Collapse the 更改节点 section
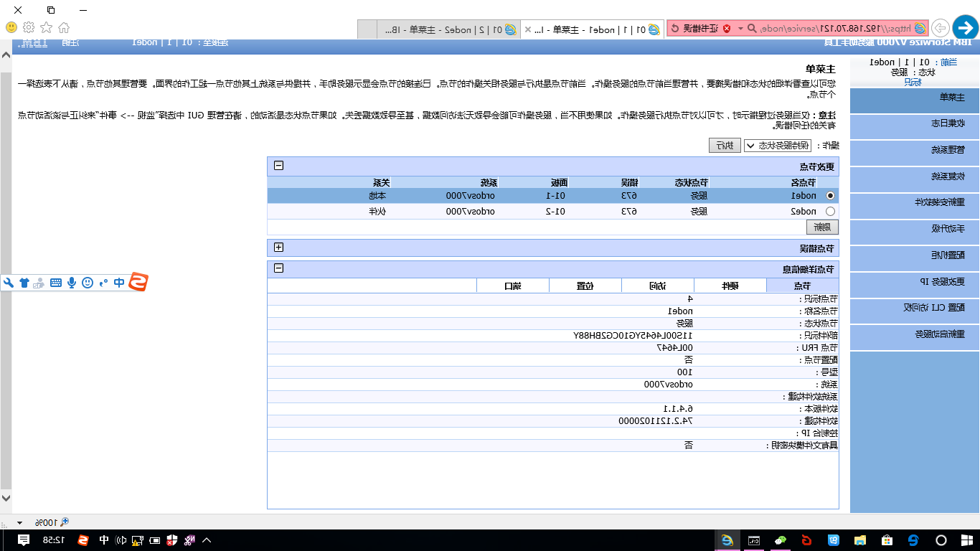 coord(279,166)
